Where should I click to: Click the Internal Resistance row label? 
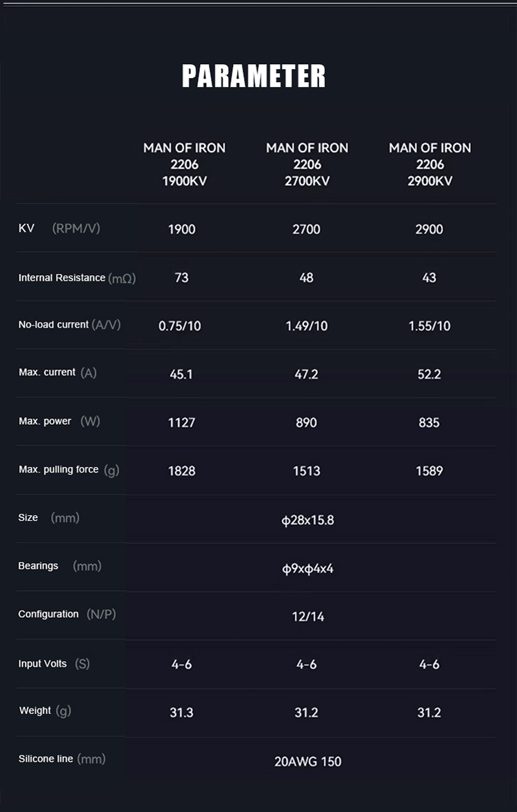(x=77, y=278)
